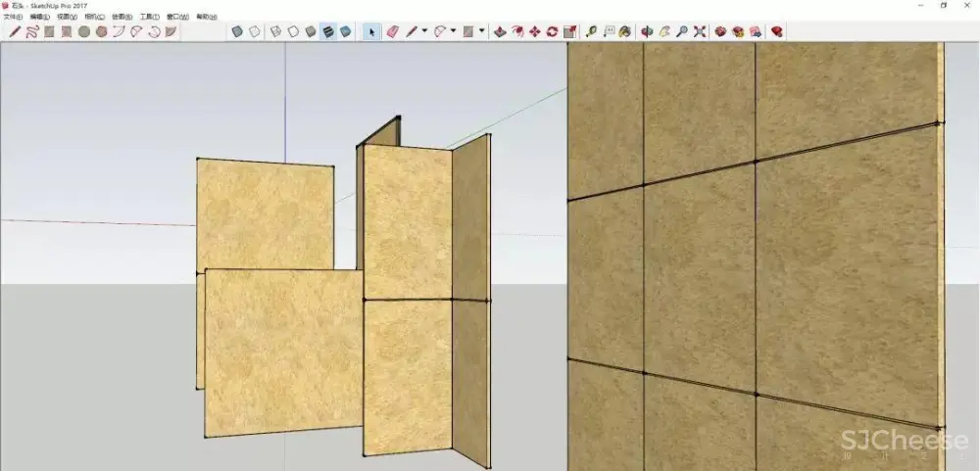Select the Select arrow tool

[x=371, y=31]
